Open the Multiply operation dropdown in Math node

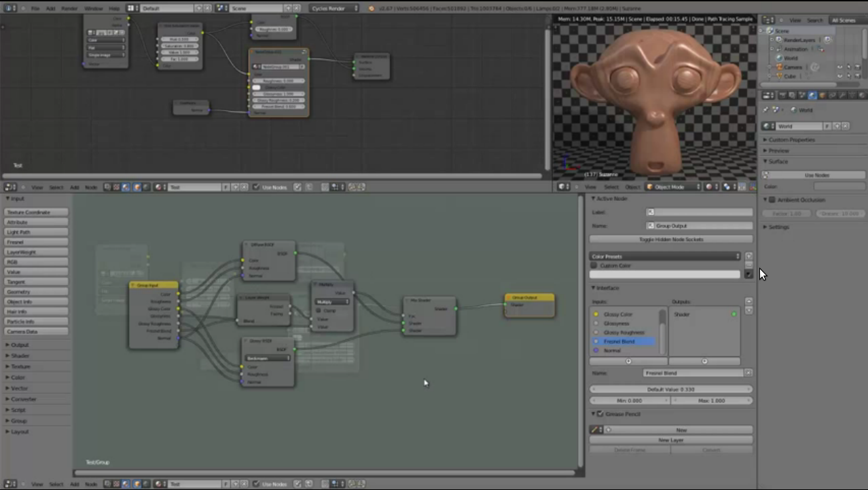pos(332,301)
